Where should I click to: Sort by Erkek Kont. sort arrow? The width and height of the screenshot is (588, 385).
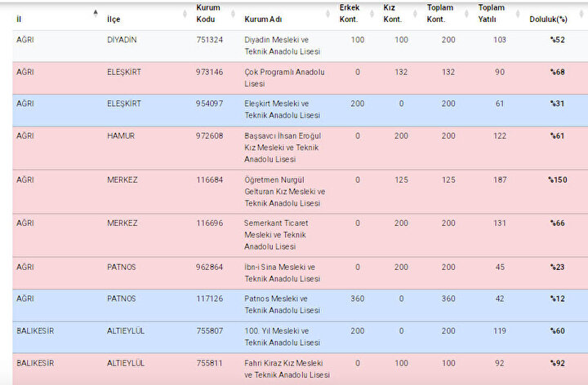pyautogui.click(x=372, y=14)
